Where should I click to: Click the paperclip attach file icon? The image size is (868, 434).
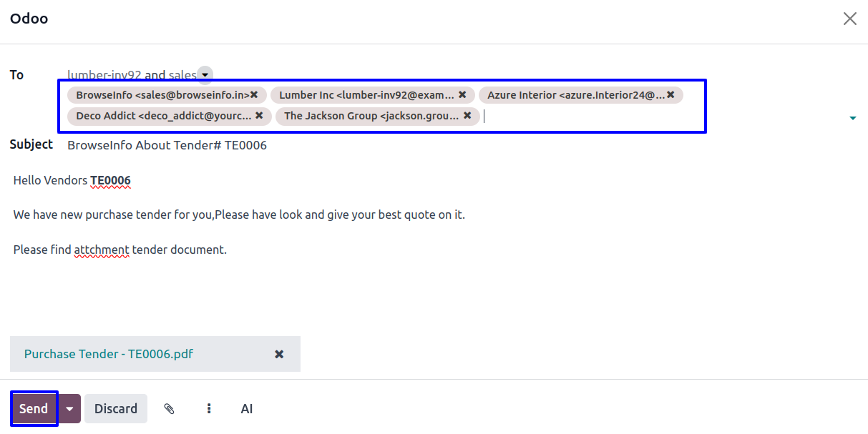point(169,408)
